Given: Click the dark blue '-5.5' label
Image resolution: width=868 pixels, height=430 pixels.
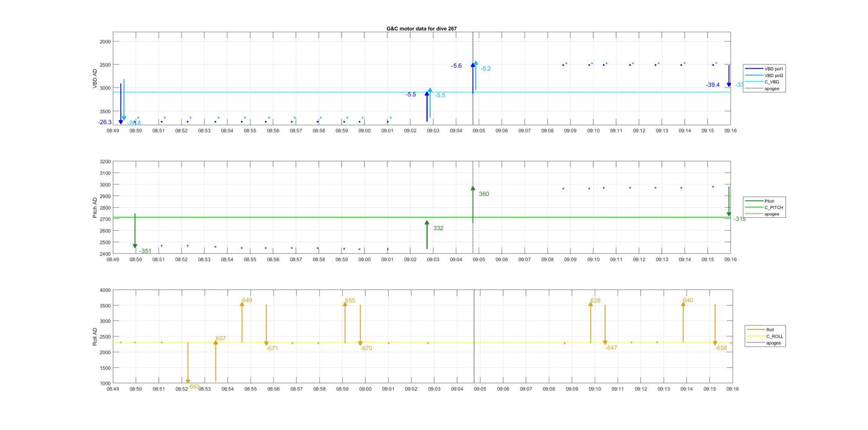Looking at the screenshot, I should coord(410,94).
